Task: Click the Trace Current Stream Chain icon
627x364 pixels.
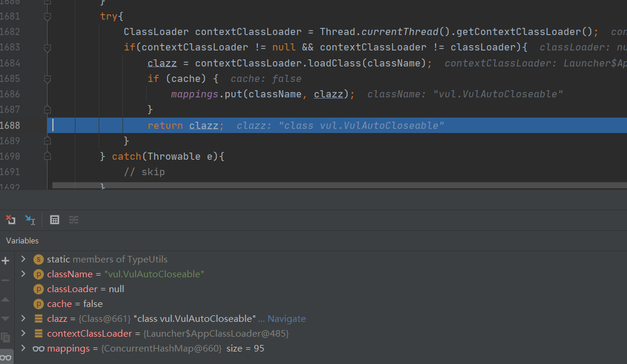Action: coord(74,220)
